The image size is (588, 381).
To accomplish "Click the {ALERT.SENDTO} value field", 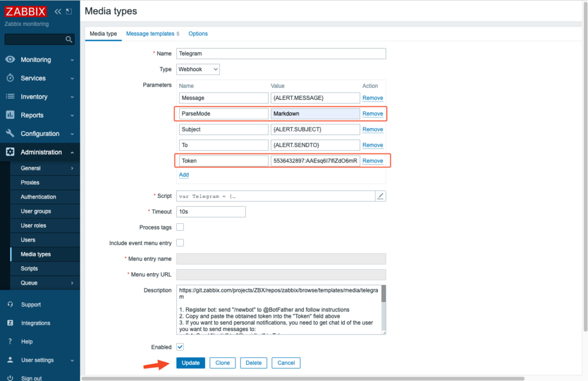I will (315, 145).
